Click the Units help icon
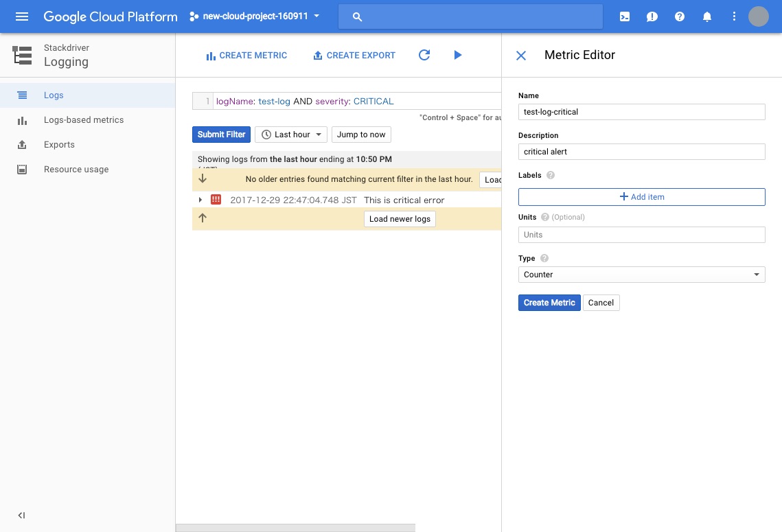This screenshot has width=782, height=532. click(544, 217)
